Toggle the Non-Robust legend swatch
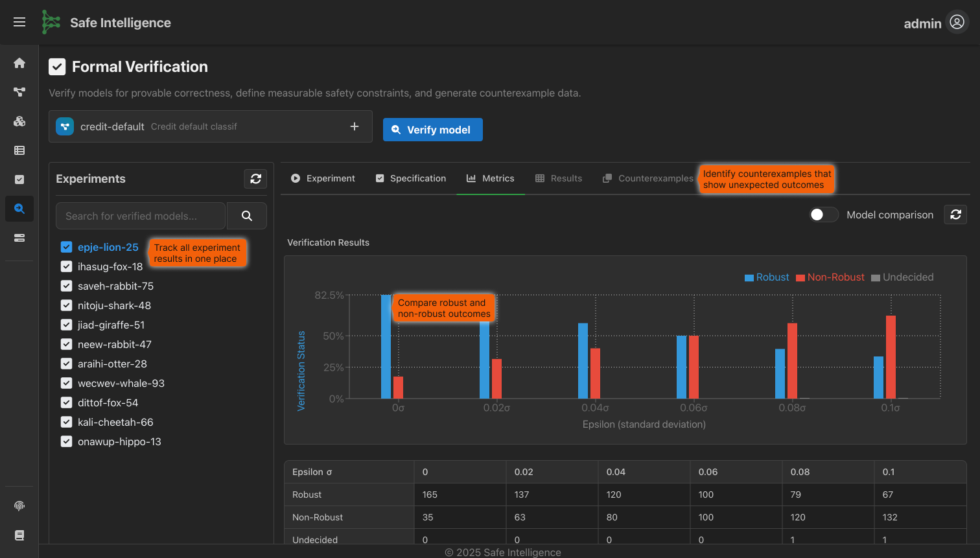Viewport: 980px width, 558px height. click(x=800, y=277)
